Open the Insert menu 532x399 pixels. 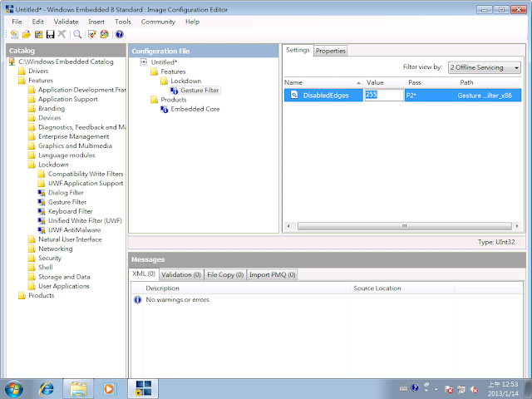coord(96,22)
